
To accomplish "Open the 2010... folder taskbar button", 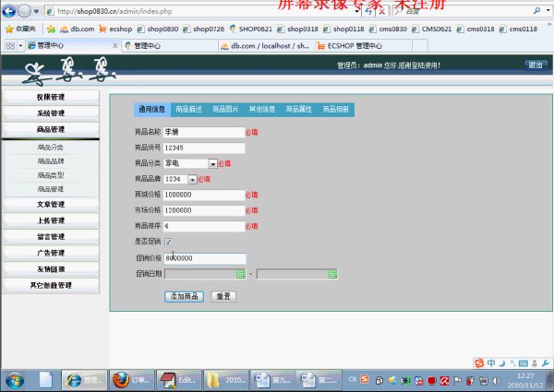I will (x=226, y=380).
